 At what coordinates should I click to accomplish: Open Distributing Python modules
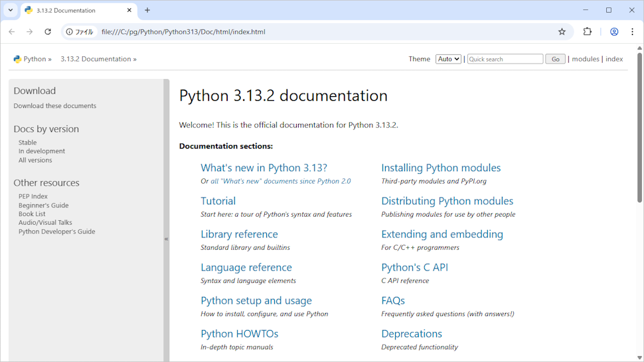447,201
